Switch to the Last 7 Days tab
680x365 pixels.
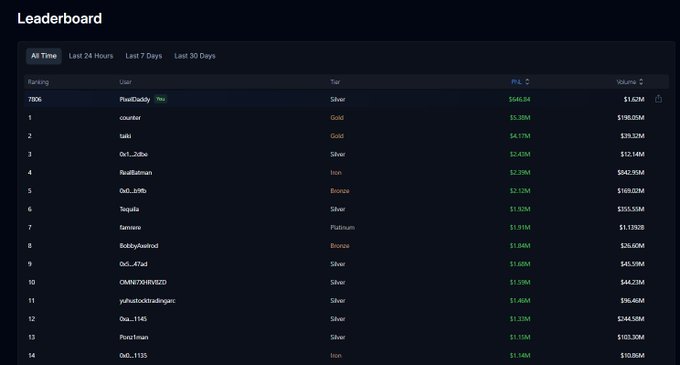pyautogui.click(x=144, y=56)
